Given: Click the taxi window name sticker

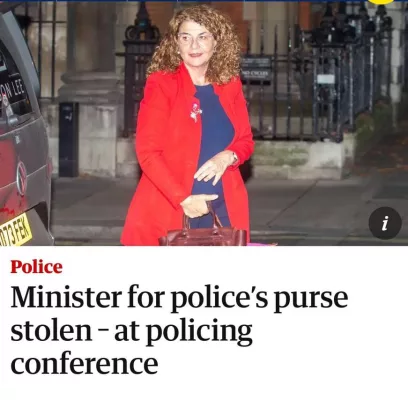Looking at the screenshot, I should pos(13,93).
